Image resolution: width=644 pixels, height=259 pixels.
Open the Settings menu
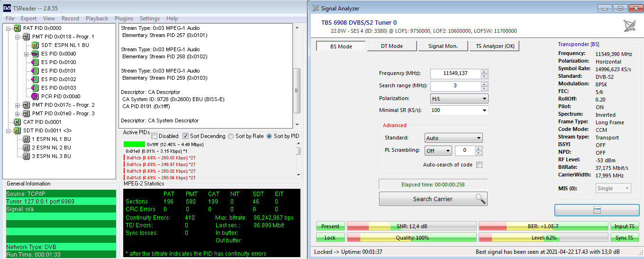(x=149, y=18)
